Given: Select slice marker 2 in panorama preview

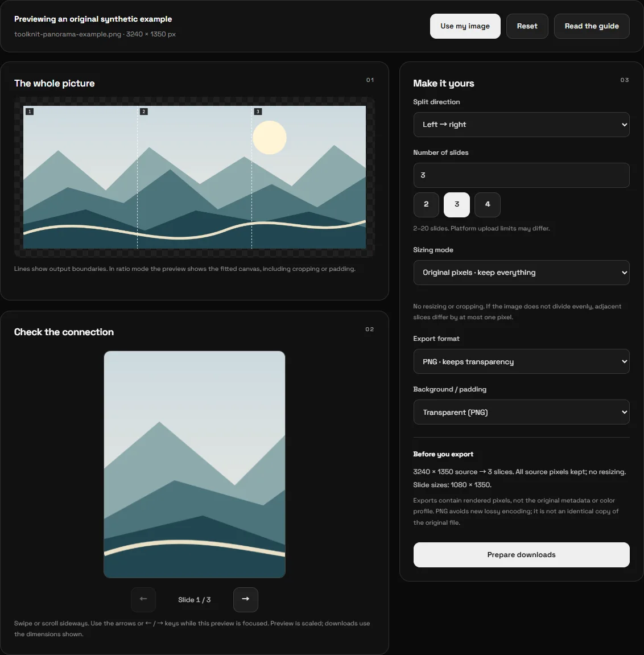Looking at the screenshot, I should [144, 112].
